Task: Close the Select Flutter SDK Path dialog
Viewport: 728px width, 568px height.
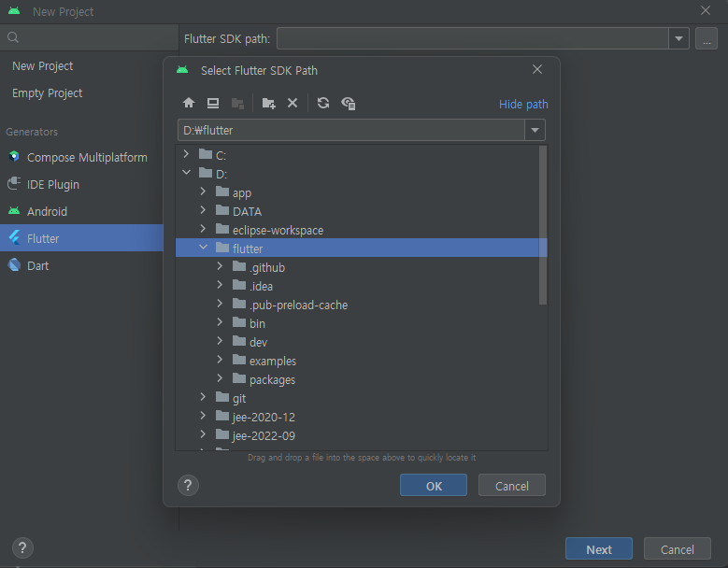Action: coord(537,70)
